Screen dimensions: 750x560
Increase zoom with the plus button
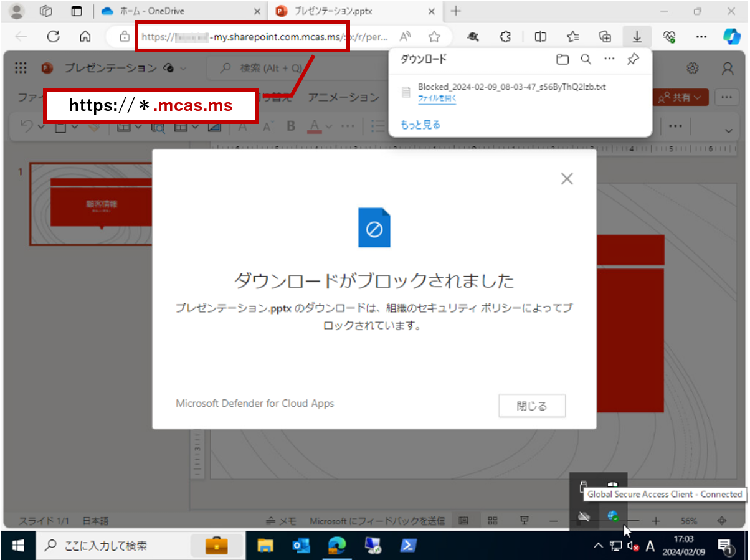pos(655,521)
